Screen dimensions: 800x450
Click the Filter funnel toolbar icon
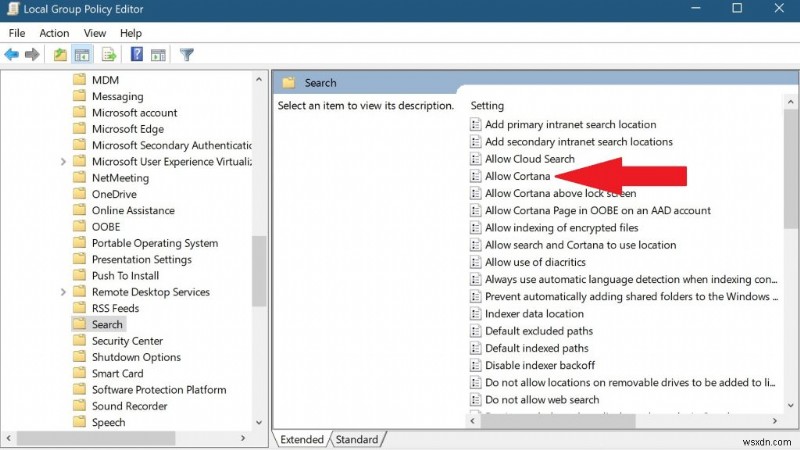pyautogui.click(x=187, y=54)
